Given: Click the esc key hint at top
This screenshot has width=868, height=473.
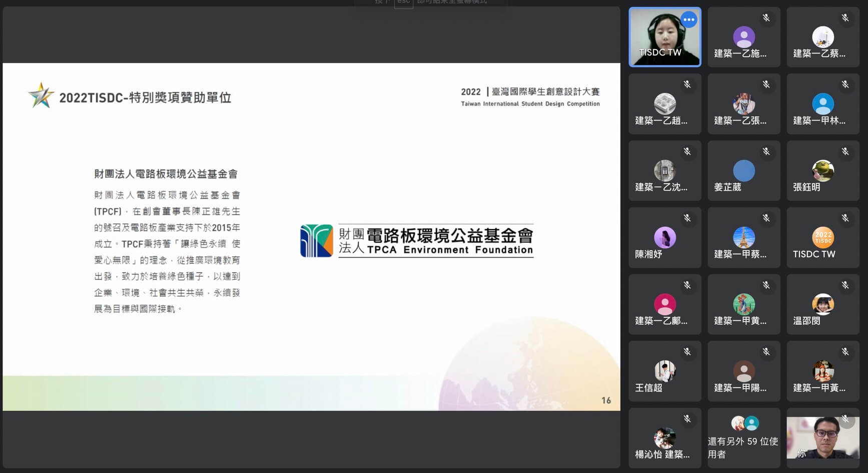Looking at the screenshot, I should 403,3.
